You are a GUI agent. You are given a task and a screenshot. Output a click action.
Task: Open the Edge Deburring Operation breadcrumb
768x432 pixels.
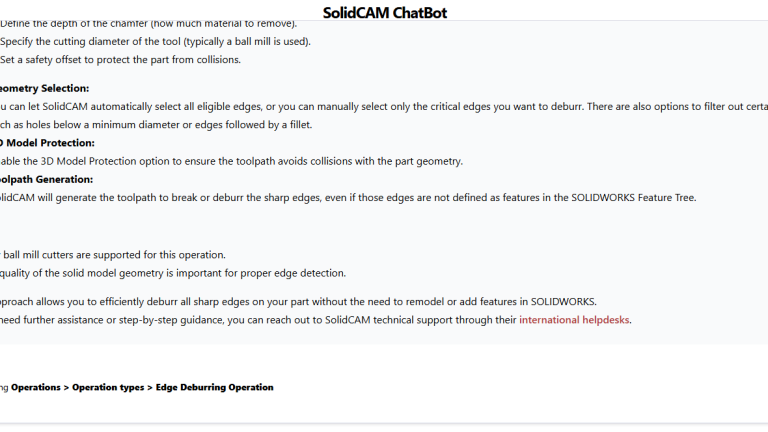pyautogui.click(x=215, y=387)
